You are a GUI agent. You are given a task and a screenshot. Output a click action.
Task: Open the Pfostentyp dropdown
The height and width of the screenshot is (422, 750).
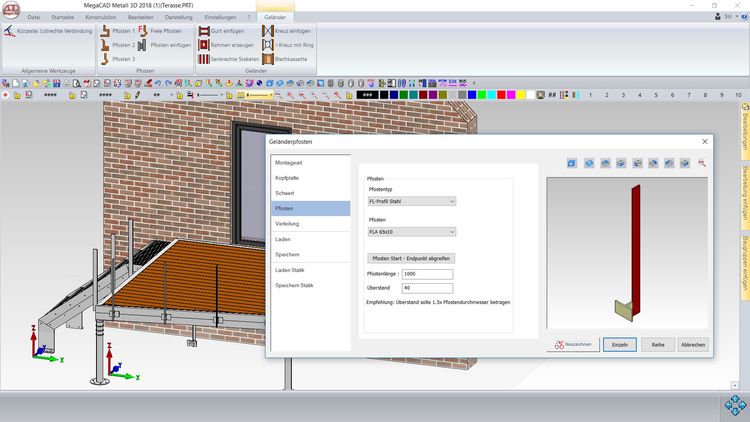411,201
